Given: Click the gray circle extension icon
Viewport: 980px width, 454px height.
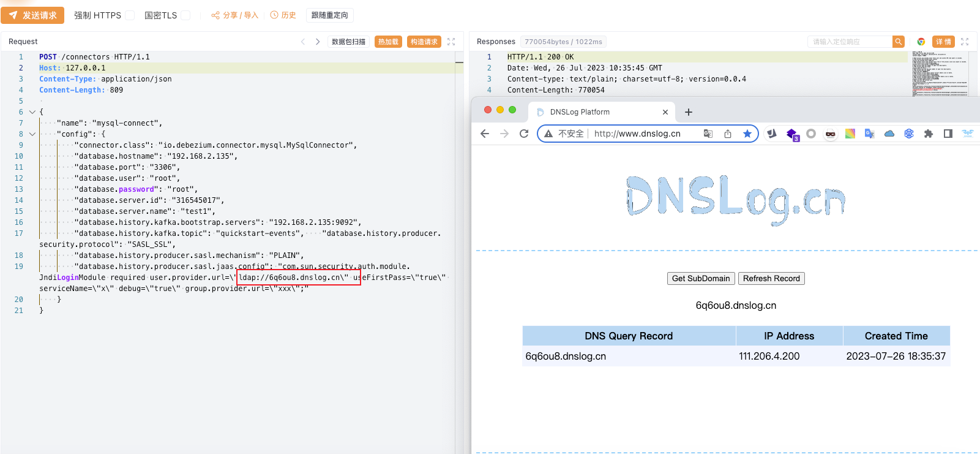Looking at the screenshot, I should [811, 134].
